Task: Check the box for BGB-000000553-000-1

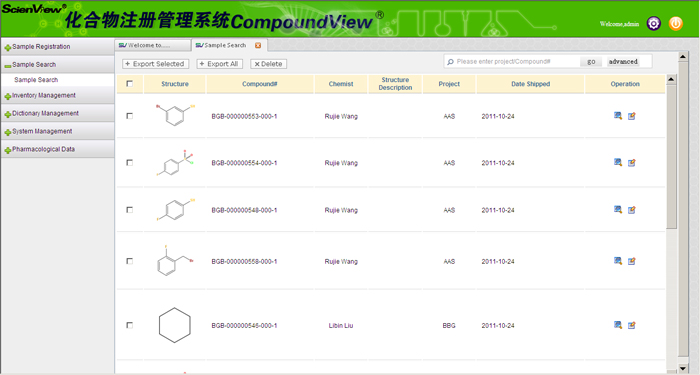Action: pos(129,116)
